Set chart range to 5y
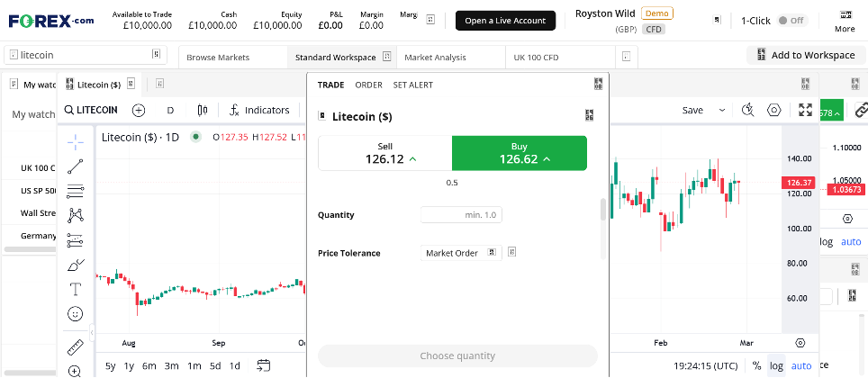The width and height of the screenshot is (868, 378). click(x=111, y=365)
